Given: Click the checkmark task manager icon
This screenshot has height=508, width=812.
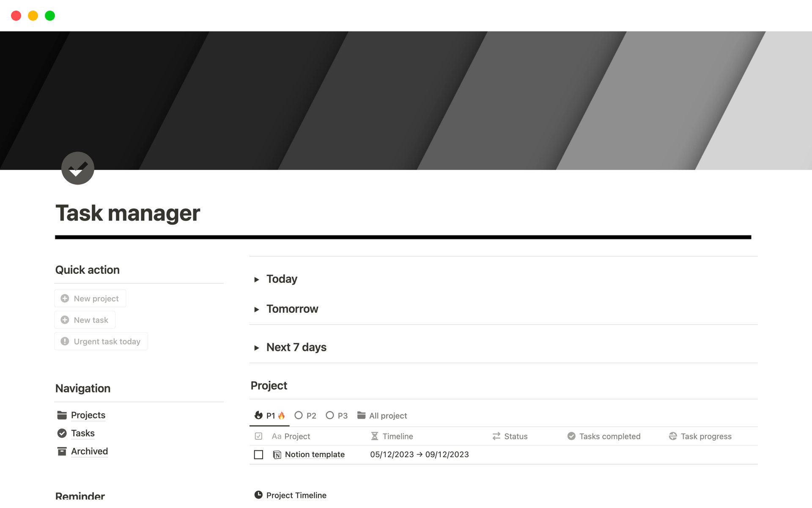Looking at the screenshot, I should click(79, 169).
